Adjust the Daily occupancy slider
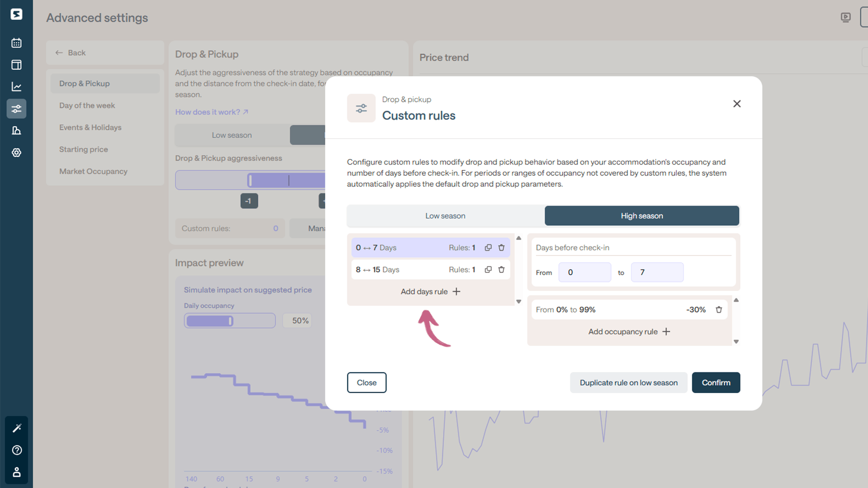 tap(230, 321)
